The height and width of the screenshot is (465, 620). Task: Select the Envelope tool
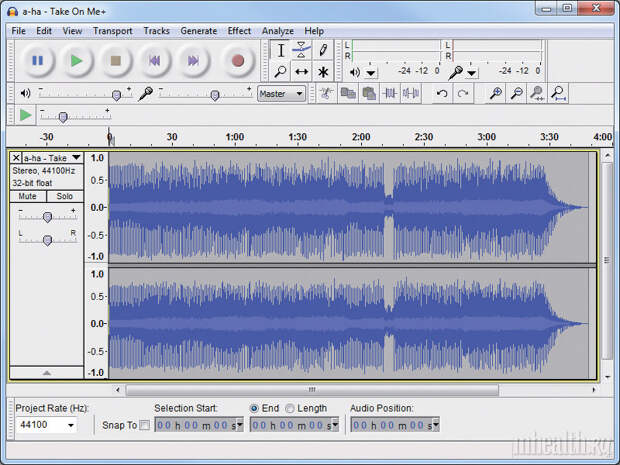coord(301,50)
